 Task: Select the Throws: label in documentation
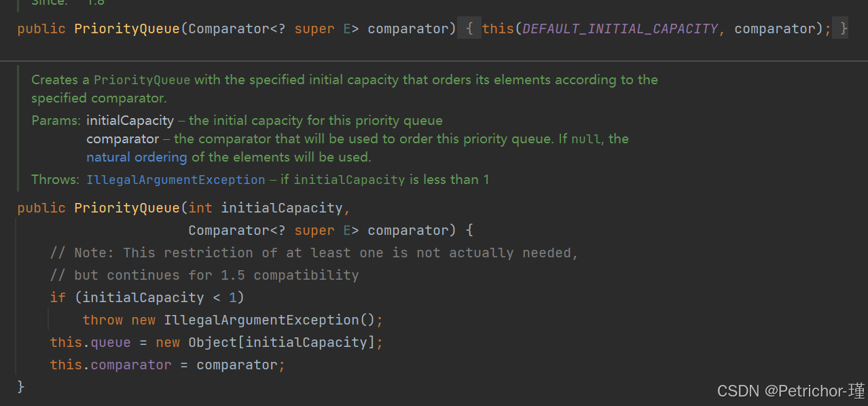[x=56, y=180]
